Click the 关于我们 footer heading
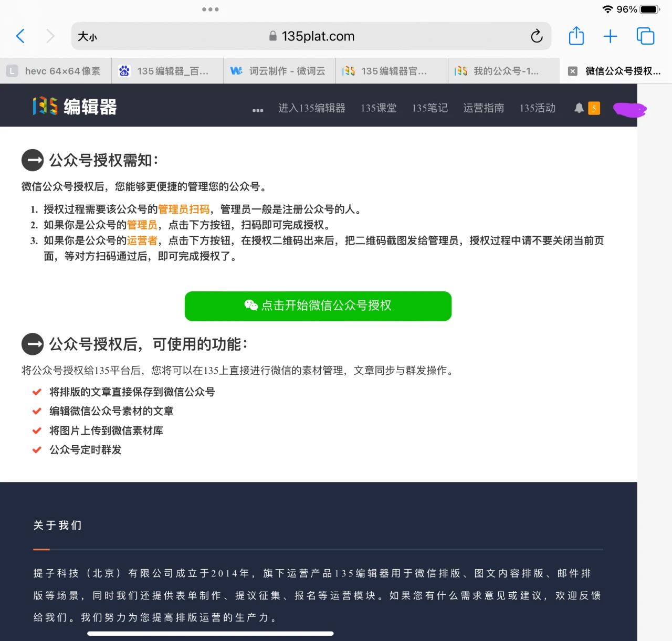Screen dimensions: 672x641 click(58, 526)
